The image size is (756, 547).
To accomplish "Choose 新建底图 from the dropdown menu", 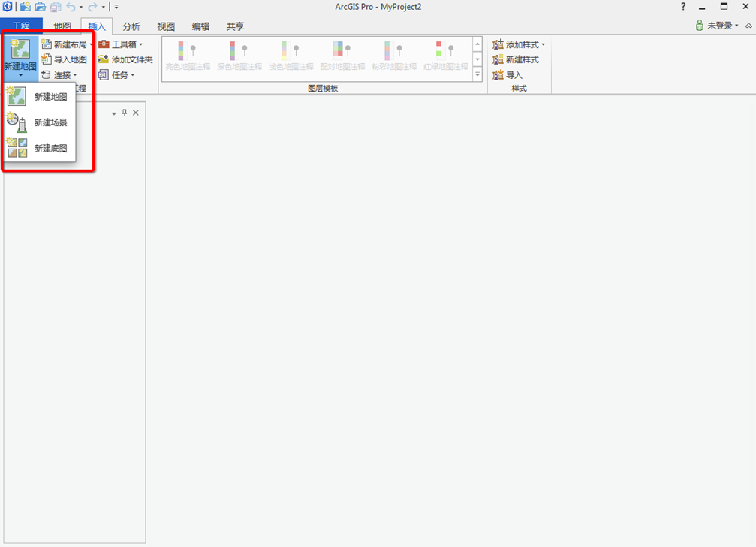I will coord(40,148).
